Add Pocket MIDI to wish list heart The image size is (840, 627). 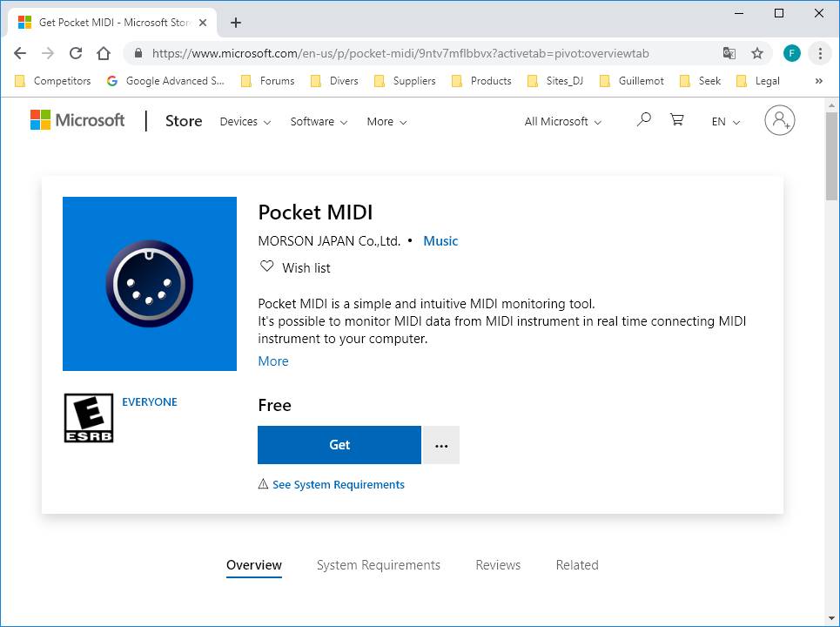pos(266,266)
